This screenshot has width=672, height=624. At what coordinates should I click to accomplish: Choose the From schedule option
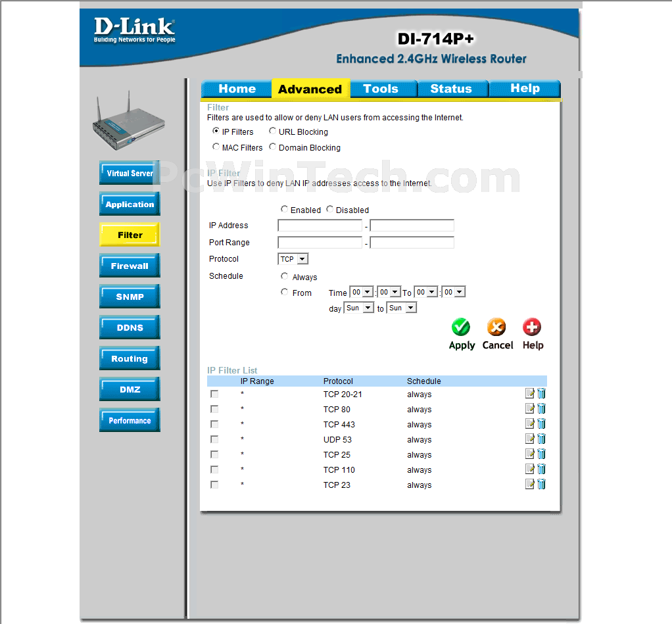point(284,292)
